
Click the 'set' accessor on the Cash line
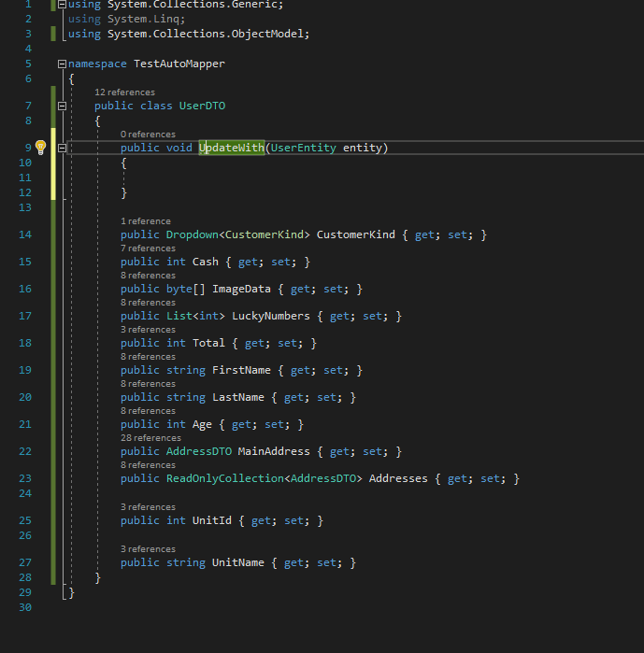click(x=280, y=262)
